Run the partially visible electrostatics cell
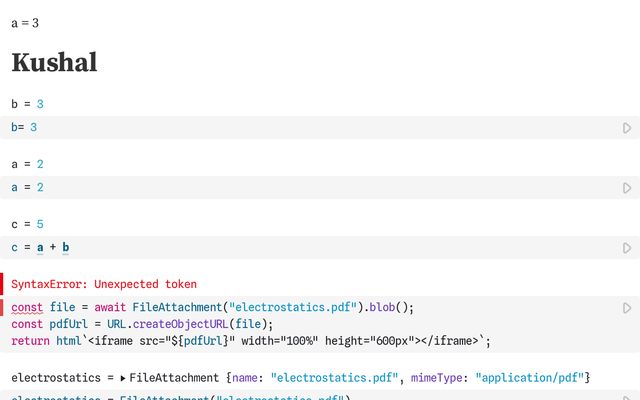This screenshot has height=400, width=640. click(627, 397)
